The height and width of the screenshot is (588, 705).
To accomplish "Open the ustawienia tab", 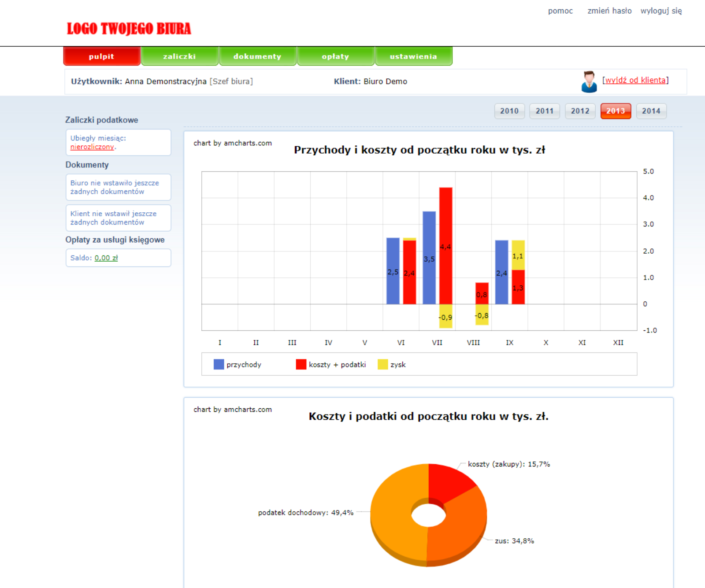I will point(413,56).
